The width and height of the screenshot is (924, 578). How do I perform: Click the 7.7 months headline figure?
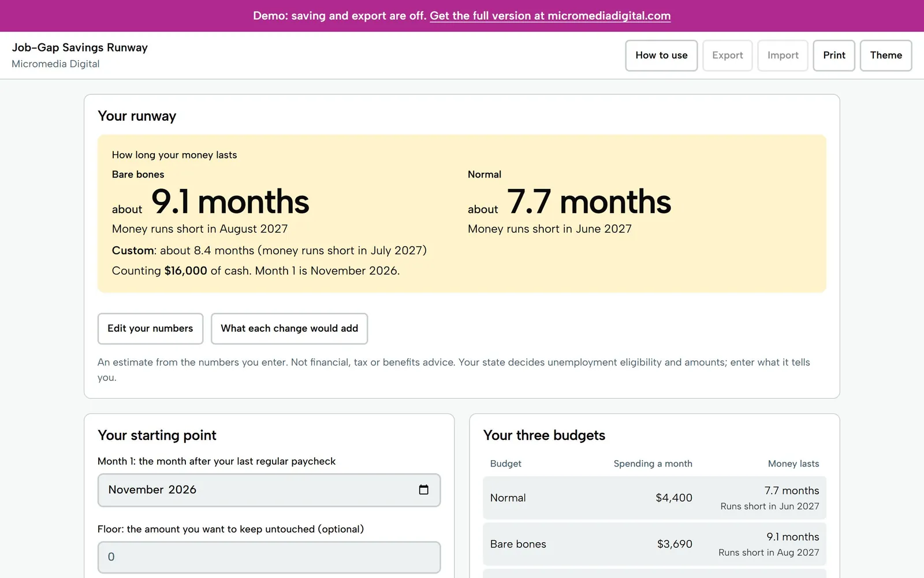[x=589, y=202]
